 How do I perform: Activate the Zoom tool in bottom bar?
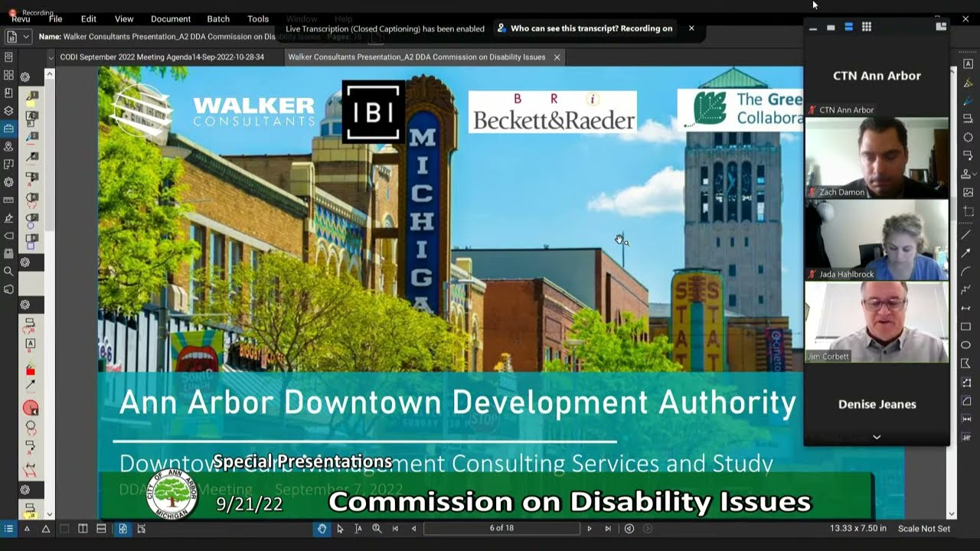tap(377, 528)
